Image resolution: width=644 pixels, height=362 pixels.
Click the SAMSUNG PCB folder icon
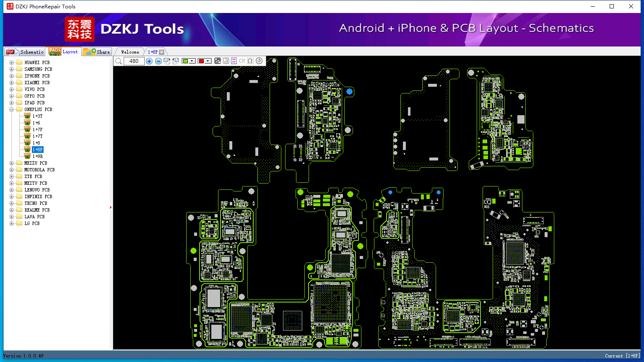point(19,69)
